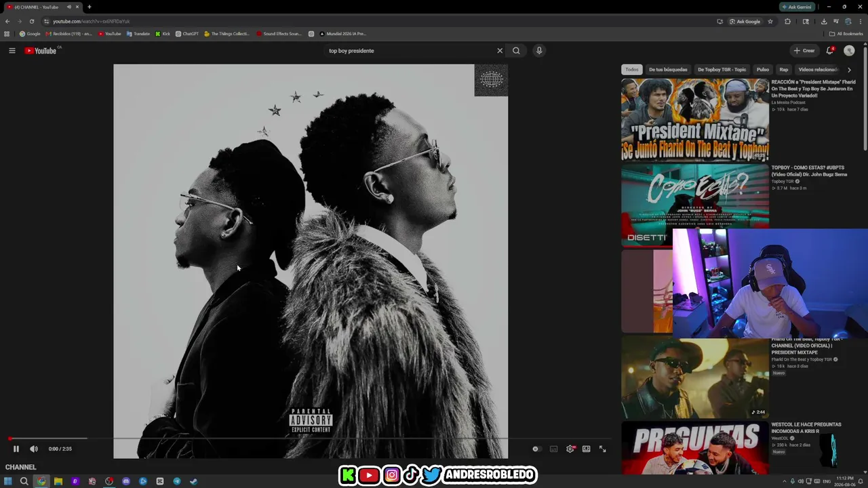
Task: Toggle subtitles in the player
Action: pos(553,449)
